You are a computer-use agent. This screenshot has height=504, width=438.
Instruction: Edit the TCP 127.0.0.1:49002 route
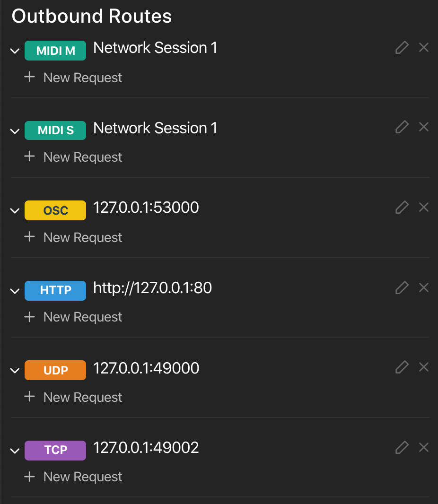(x=402, y=447)
